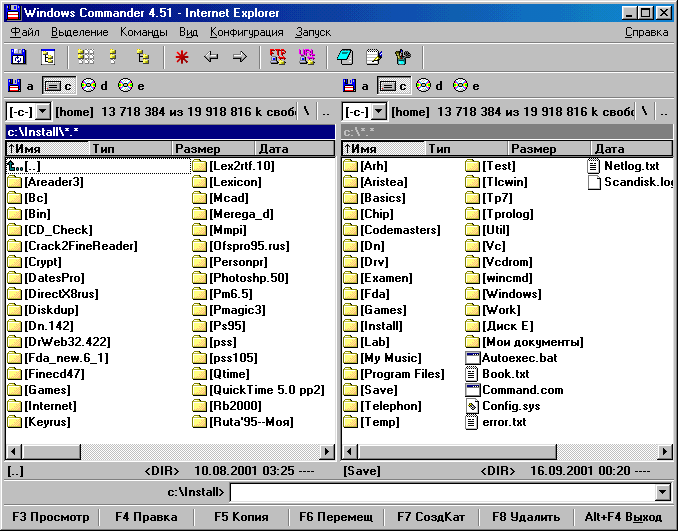This screenshot has width=678, height=531.
Task: Toggle hard drive c button in left panel
Action: click(59, 86)
